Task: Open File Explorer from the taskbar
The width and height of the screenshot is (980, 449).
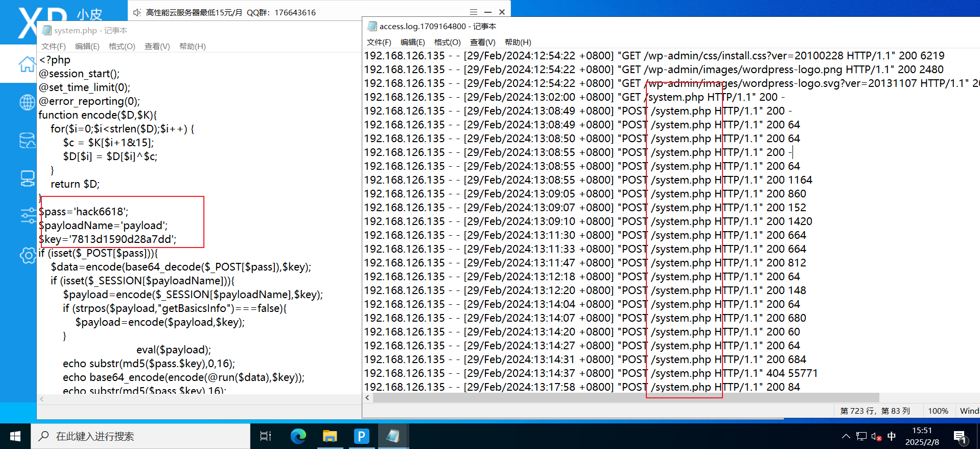Action: click(330, 436)
